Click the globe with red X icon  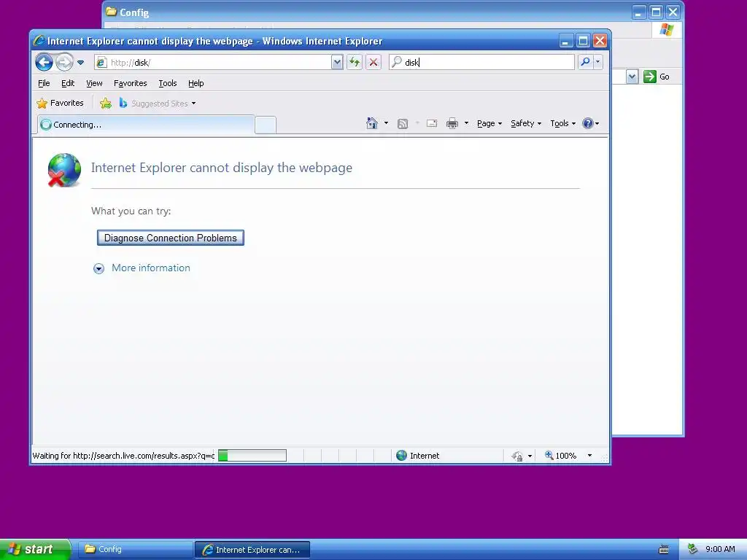tap(64, 170)
